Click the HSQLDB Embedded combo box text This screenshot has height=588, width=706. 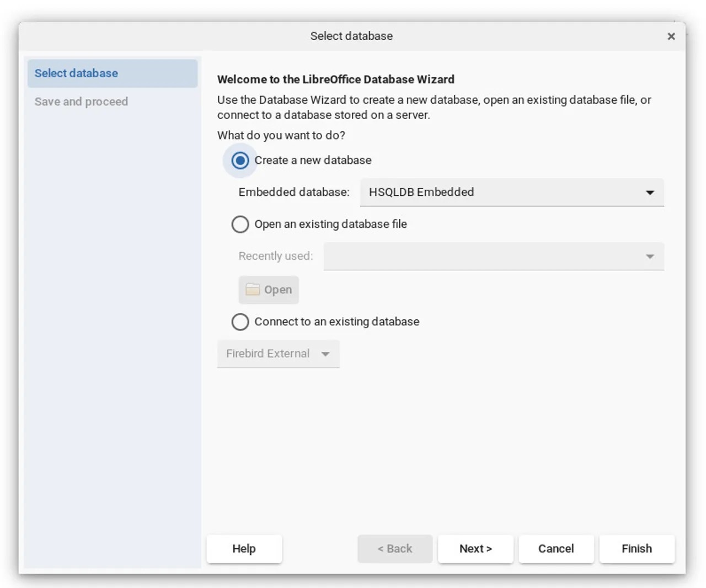pos(421,193)
